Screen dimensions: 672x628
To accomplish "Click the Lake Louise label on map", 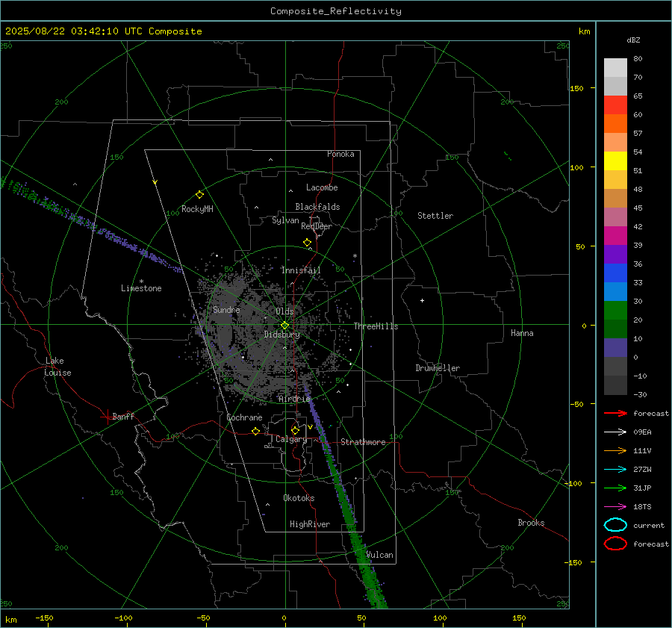I will tap(57, 367).
